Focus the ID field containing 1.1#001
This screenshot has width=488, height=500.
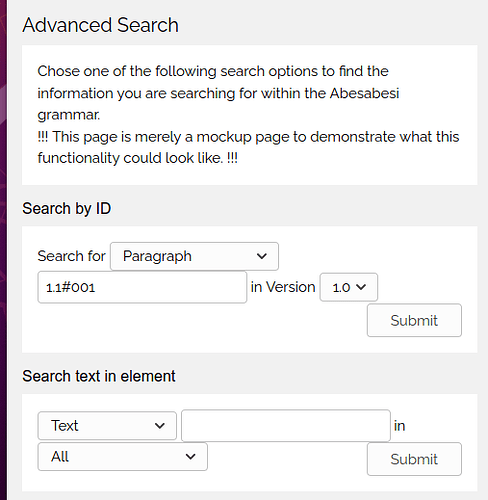pos(142,287)
